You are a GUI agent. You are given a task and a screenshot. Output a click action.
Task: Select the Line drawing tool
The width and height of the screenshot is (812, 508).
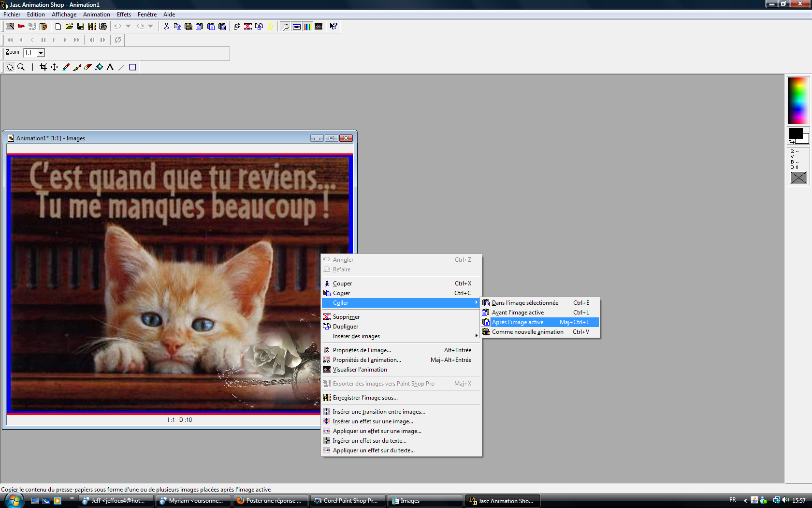click(x=121, y=67)
